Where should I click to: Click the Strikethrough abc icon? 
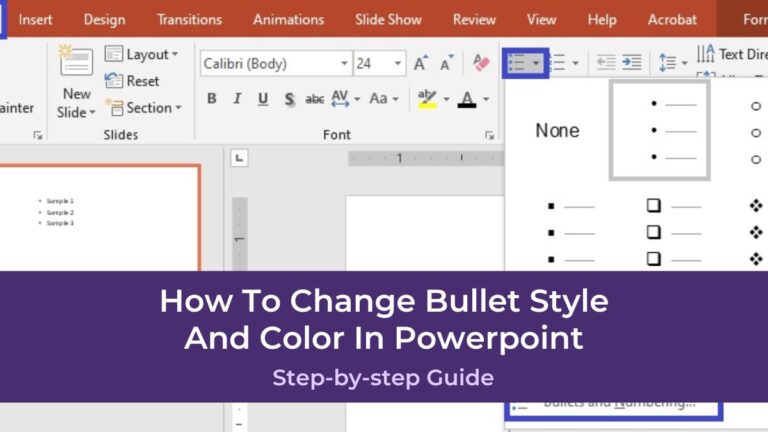(x=315, y=99)
